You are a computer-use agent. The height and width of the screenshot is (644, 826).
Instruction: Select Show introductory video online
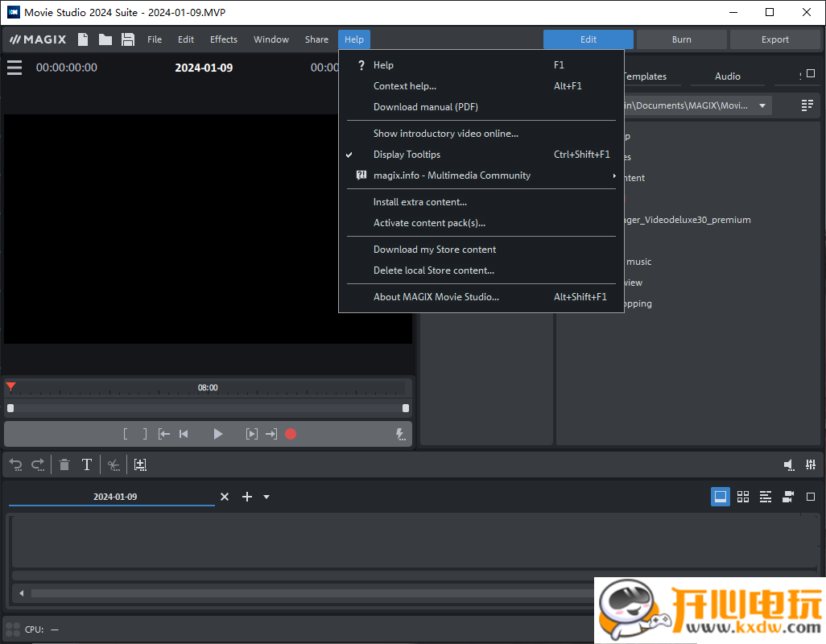tap(481, 133)
